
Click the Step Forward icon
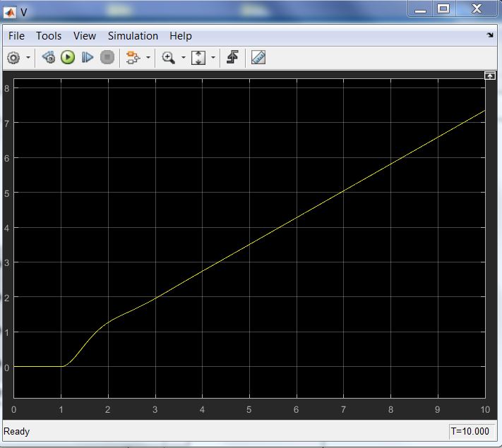click(x=87, y=58)
